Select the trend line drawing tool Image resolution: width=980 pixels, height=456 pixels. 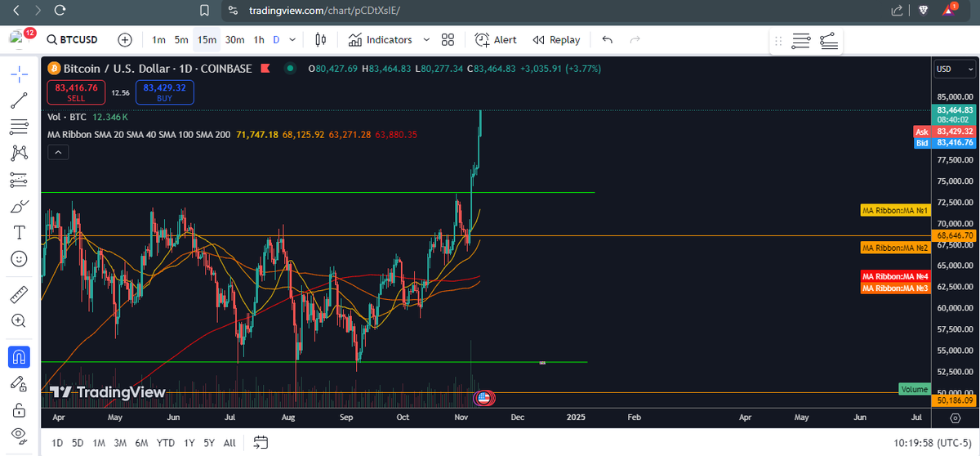tap(20, 101)
